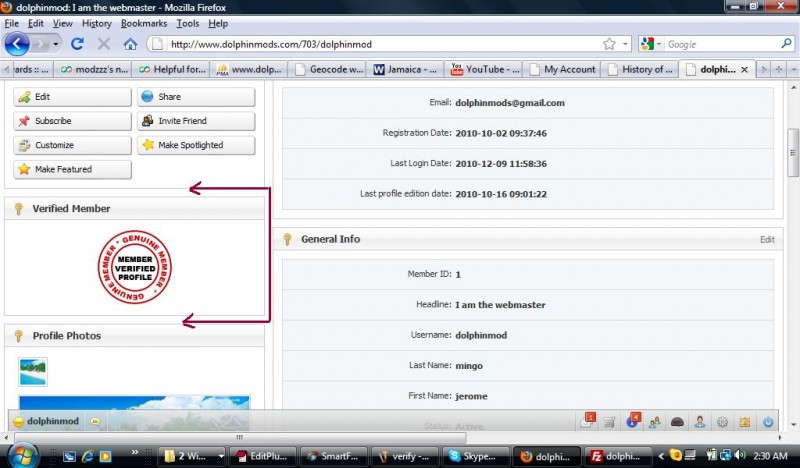This screenshot has height=468, width=800.
Task: Click the profile Edit button
Action: (x=72, y=96)
